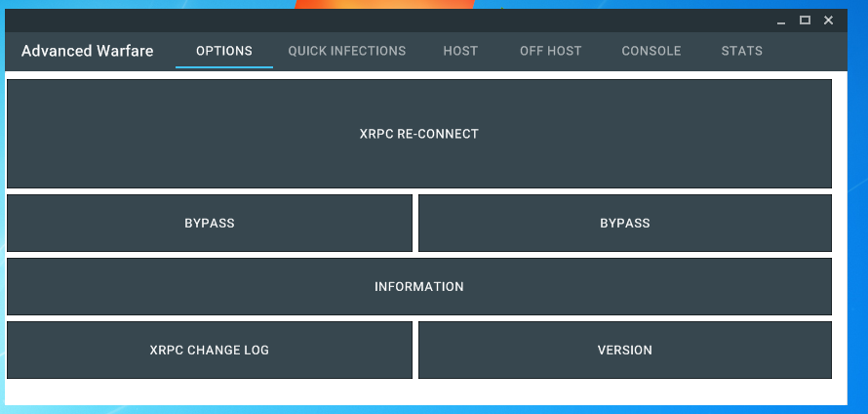Maximize the application window
The image size is (868, 414).
[805, 21]
